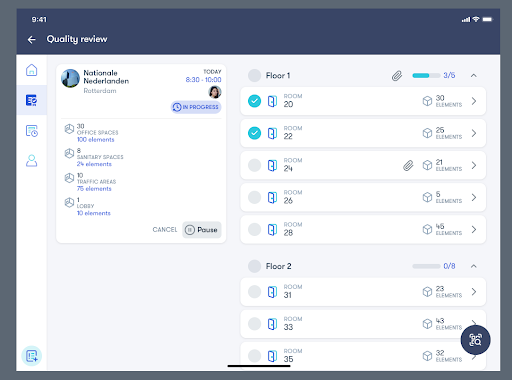The height and width of the screenshot is (380, 512).
Task: Collapse the Floor 2 section chevron
Action: 474,266
